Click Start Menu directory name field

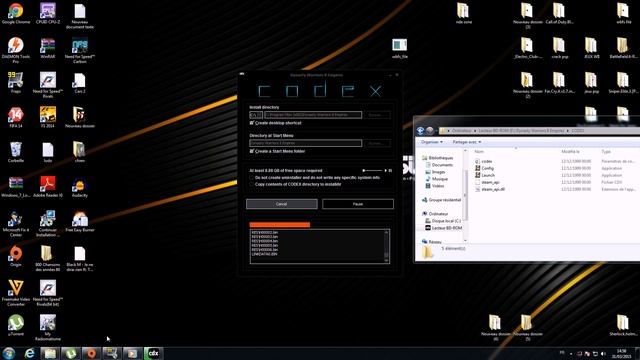click(x=306, y=143)
